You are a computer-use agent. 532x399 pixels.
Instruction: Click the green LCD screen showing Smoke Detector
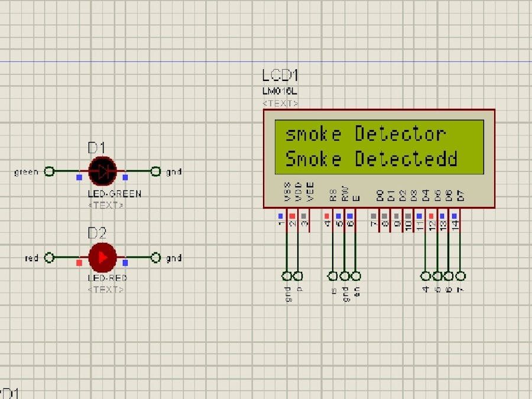coord(378,147)
